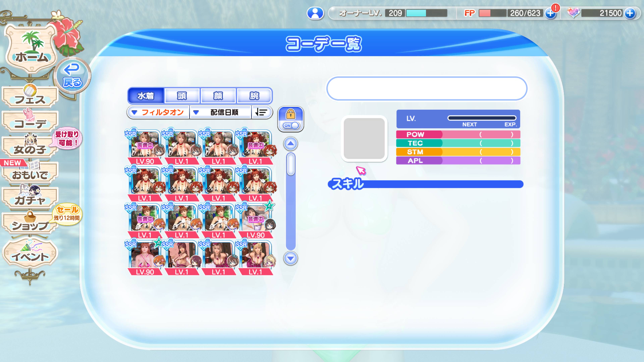This screenshot has height=362, width=644.
Task: Switch to the 頭 tab
Action: point(182,96)
